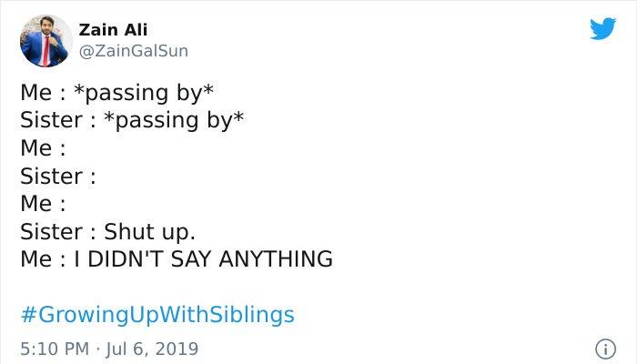Viewport: 637px width, 364px height.
Task: Select the line 'Sister : *passing by*'
Action: pyautogui.click(x=132, y=121)
